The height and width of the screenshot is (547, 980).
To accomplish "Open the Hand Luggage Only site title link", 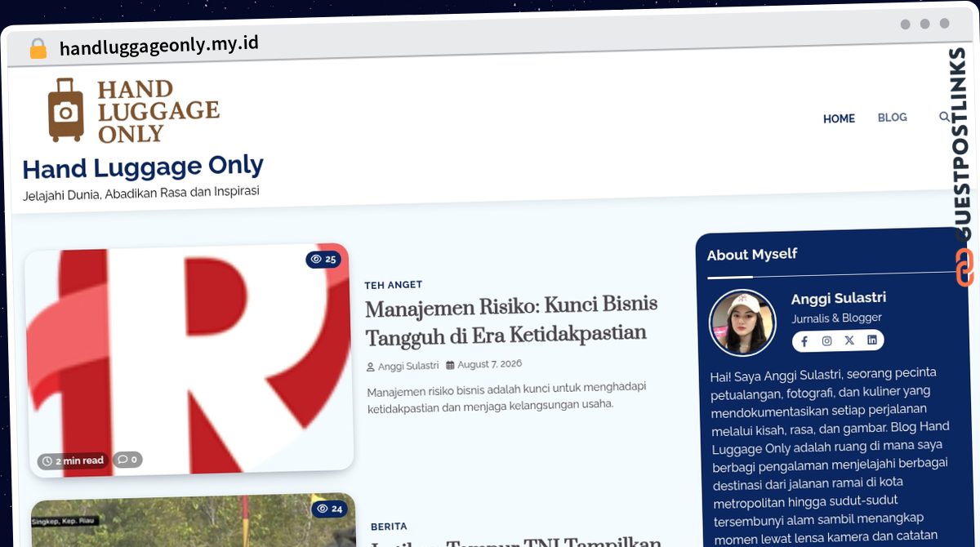I will (143, 167).
